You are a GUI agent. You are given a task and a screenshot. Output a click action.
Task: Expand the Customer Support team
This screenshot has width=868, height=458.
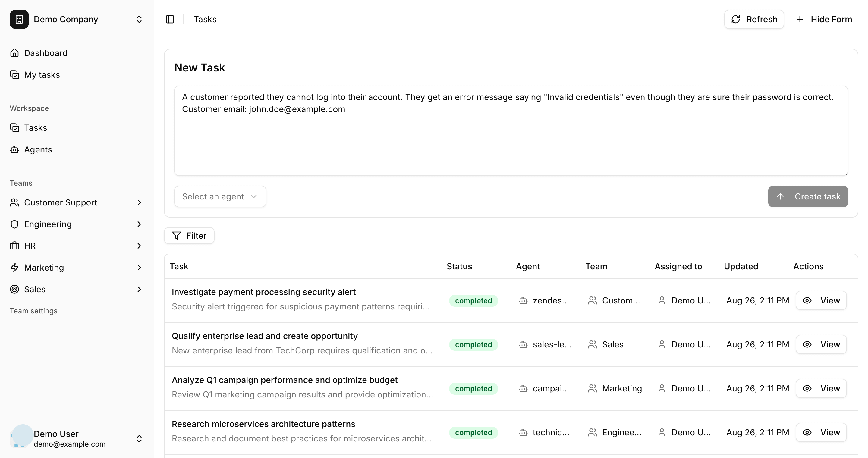tap(139, 202)
